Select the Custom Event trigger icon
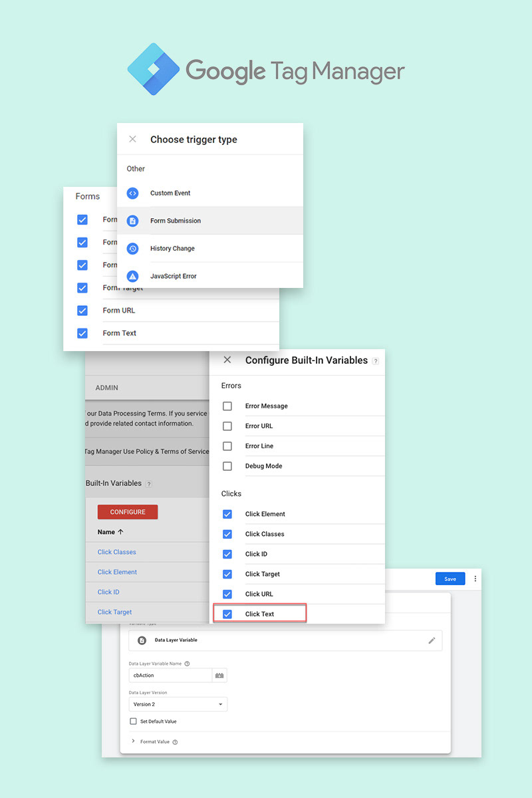This screenshot has height=798, width=532. [132, 193]
